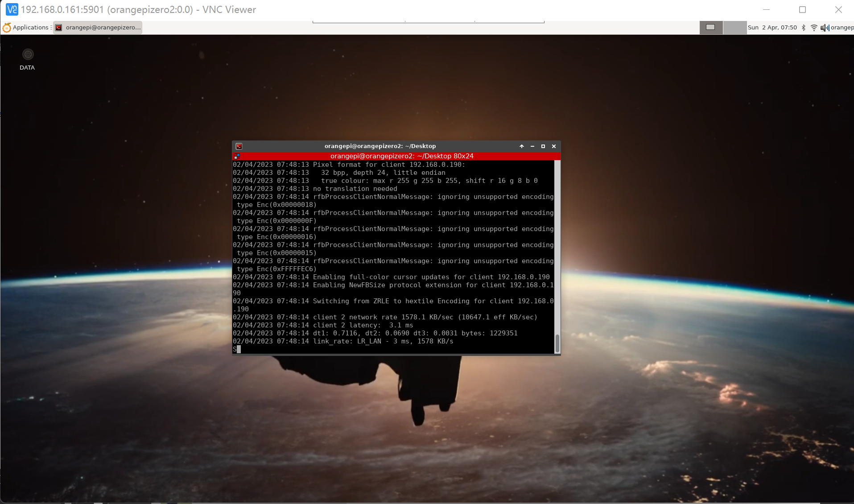Switch to the first workspace
This screenshot has width=854, height=504.
[711, 28]
